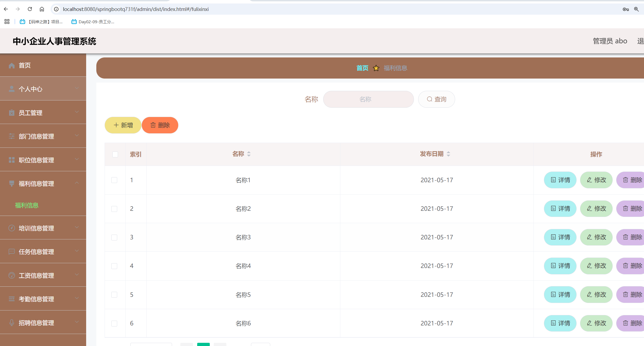Image resolution: width=644 pixels, height=346 pixels.
Task: Click the 名称 search input field
Action: [x=368, y=99]
